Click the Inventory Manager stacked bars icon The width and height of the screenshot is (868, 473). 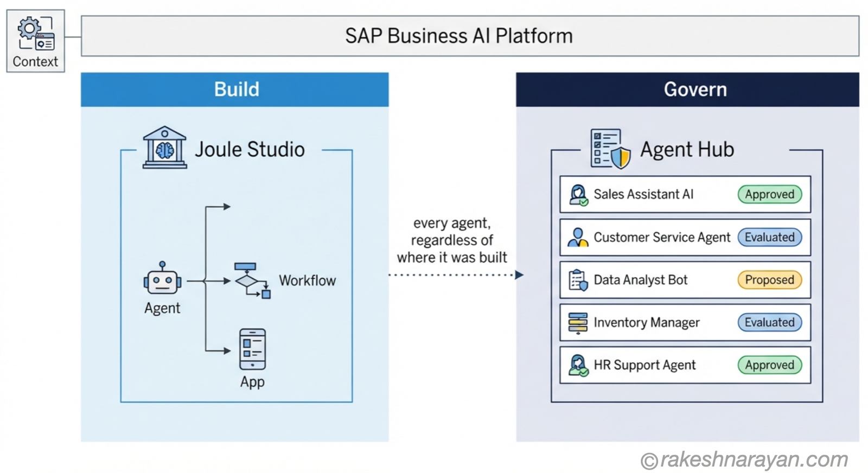(578, 322)
